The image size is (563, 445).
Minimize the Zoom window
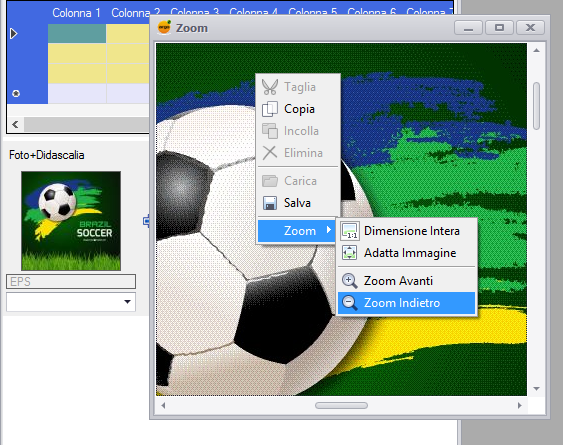pos(468,28)
